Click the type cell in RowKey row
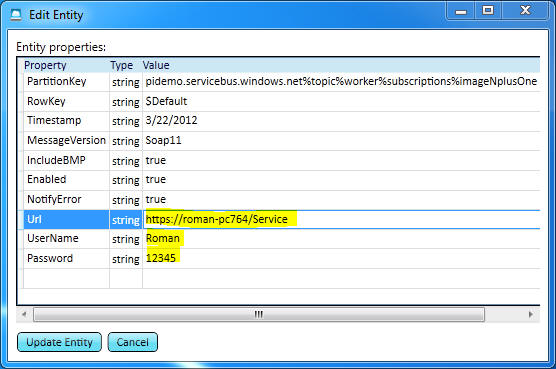Viewport: 556px width, 369px height. pos(126,102)
